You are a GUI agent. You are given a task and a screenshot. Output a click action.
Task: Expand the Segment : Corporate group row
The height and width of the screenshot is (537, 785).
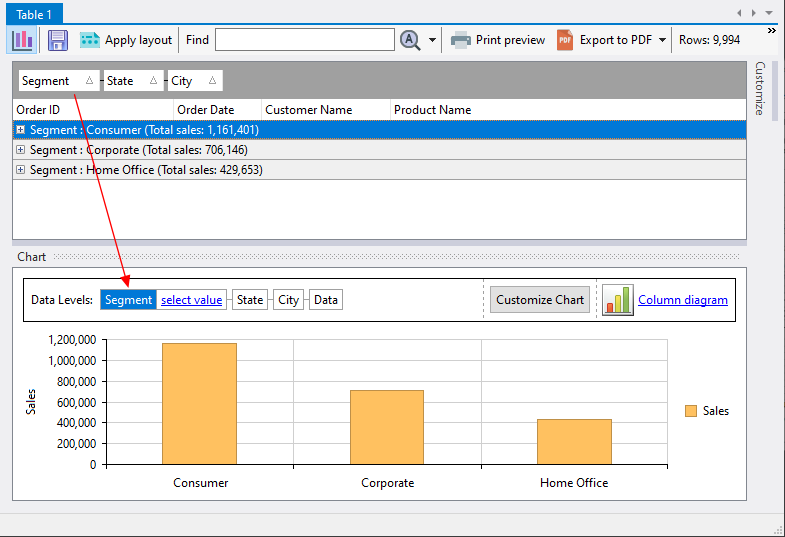tap(21, 150)
